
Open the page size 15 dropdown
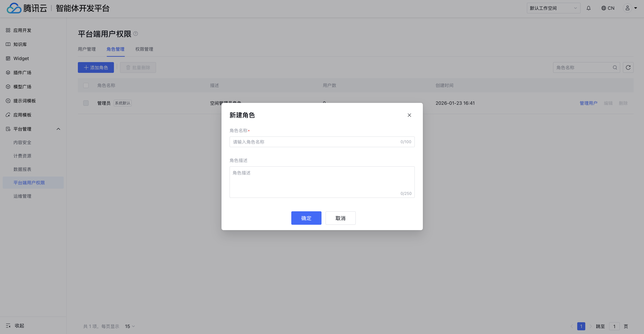click(130, 326)
